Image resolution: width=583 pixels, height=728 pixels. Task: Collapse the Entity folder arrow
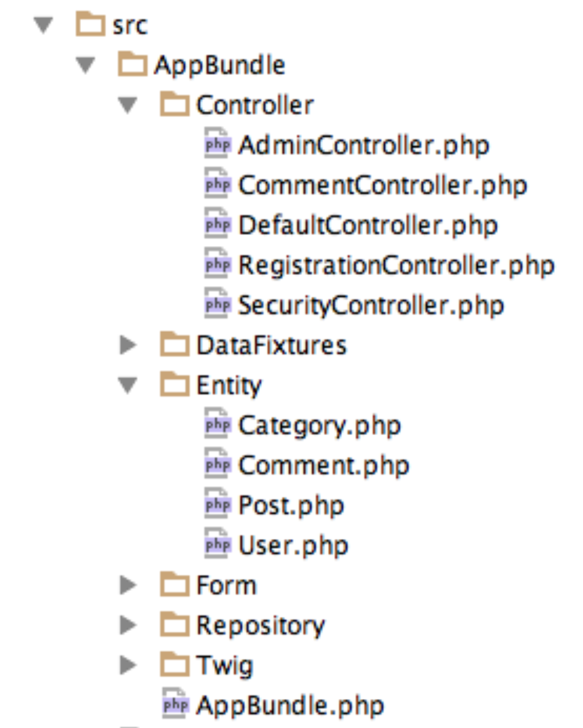(x=128, y=386)
